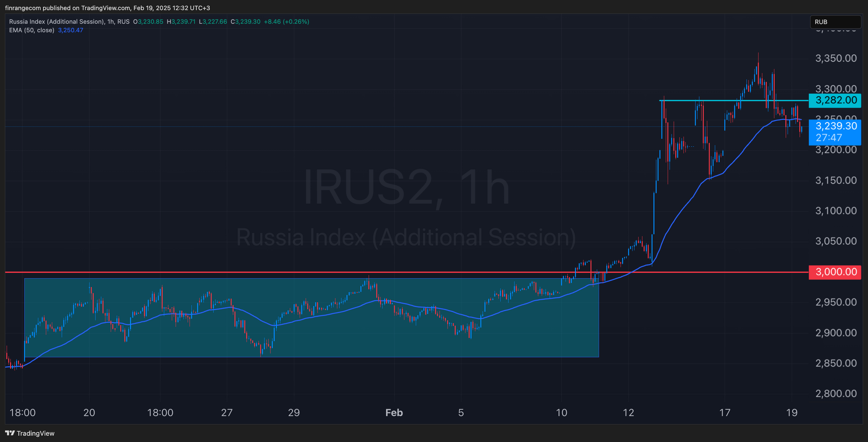Click the TradingView logo at the bottom
Image resolution: width=868 pixels, height=442 pixels.
point(30,433)
